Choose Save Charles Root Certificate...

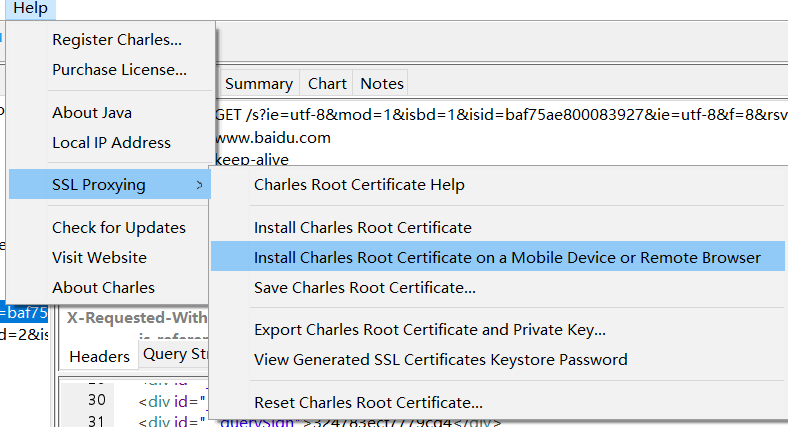click(498, 288)
